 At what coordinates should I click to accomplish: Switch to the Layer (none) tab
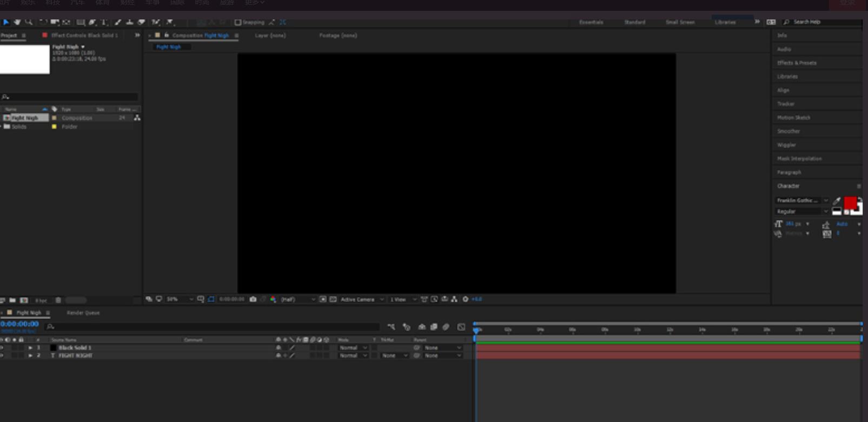(x=270, y=35)
